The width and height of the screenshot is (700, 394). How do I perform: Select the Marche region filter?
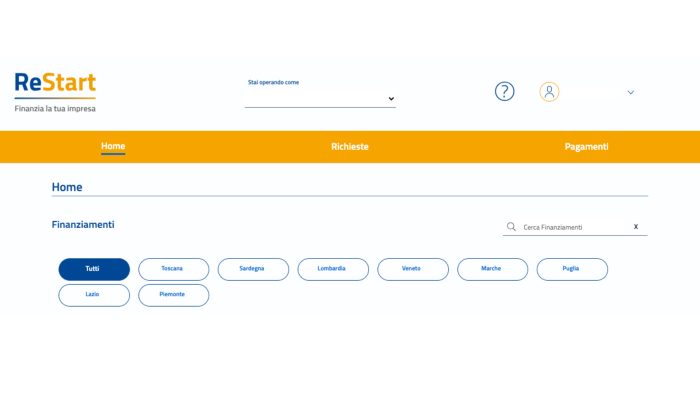[492, 269]
